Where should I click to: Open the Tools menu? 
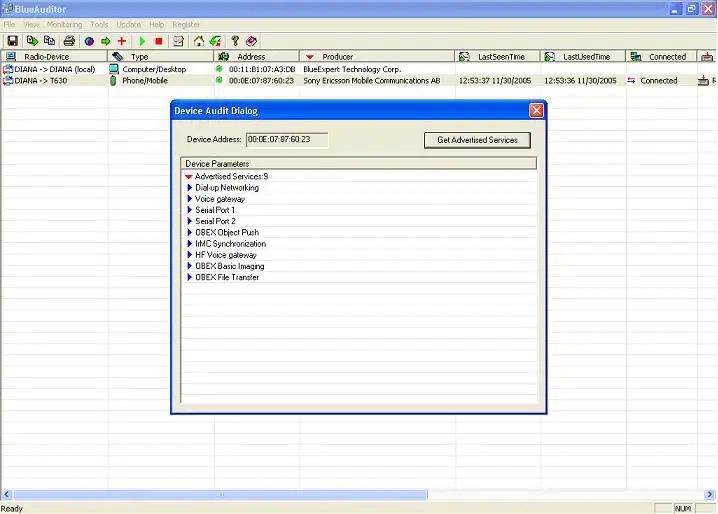(99, 24)
